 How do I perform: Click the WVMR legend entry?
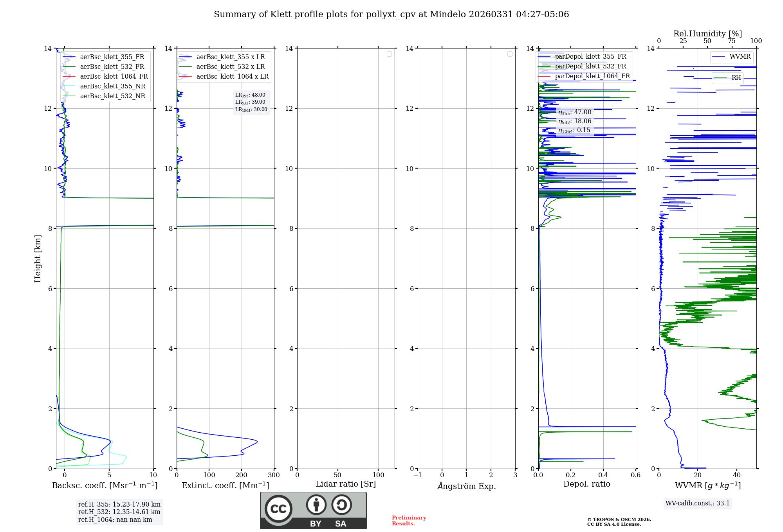pyautogui.click(x=740, y=57)
